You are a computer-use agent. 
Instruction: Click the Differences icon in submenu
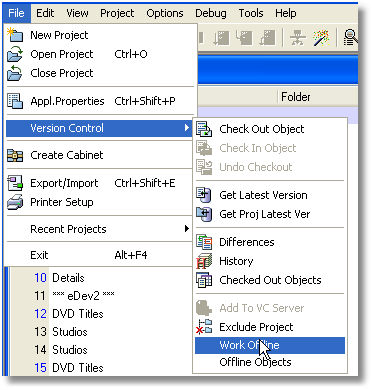coord(204,242)
